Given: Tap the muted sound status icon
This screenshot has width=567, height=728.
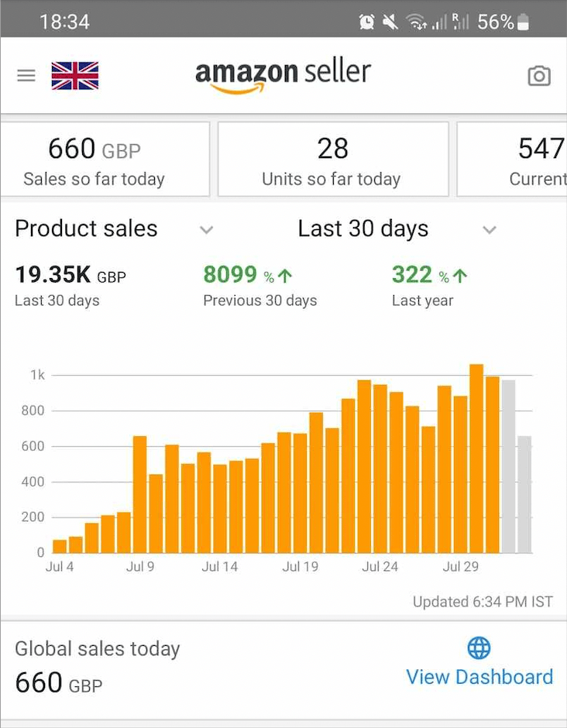Looking at the screenshot, I should 390,22.
